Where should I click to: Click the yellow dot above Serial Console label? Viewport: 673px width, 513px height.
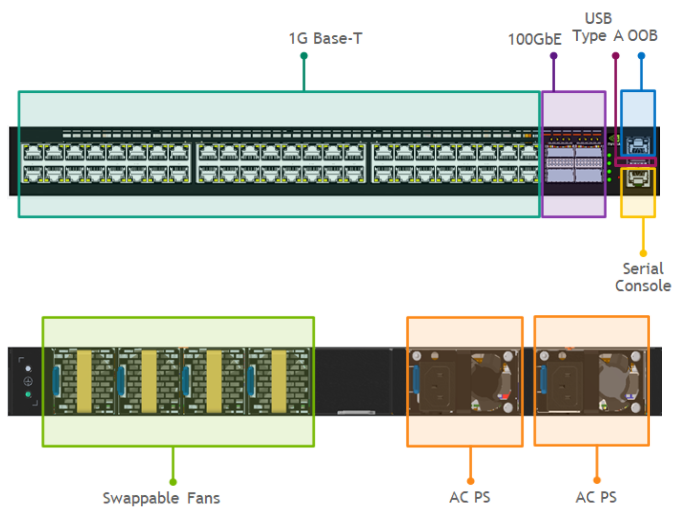(643, 253)
